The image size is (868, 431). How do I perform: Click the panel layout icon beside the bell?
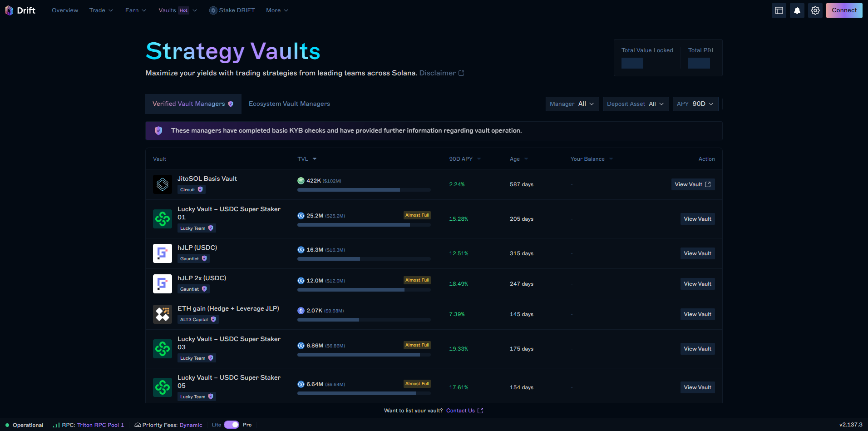[x=779, y=10]
